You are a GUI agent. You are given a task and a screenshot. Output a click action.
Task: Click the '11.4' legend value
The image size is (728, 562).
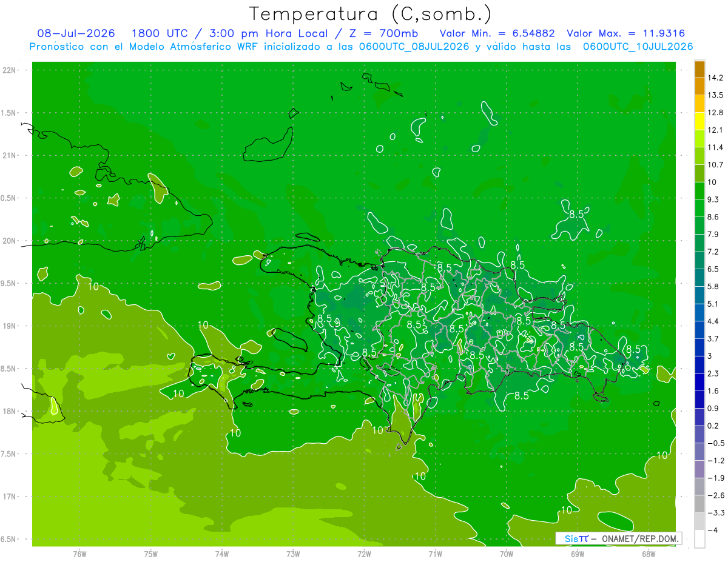[x=716, y=147]
